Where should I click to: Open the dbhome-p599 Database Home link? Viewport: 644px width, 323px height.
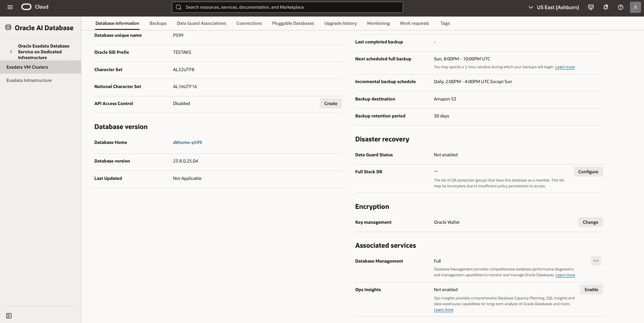coord(188,142)
